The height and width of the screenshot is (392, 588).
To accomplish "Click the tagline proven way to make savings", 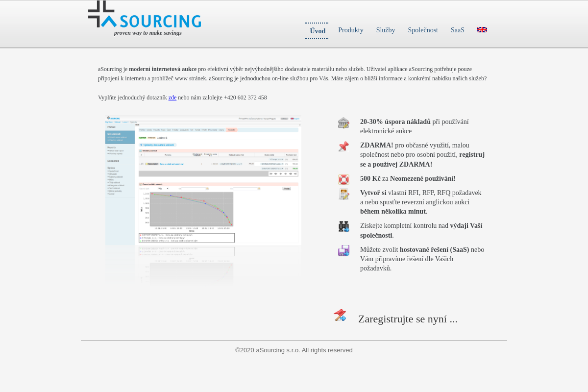I will click(147, 32).
